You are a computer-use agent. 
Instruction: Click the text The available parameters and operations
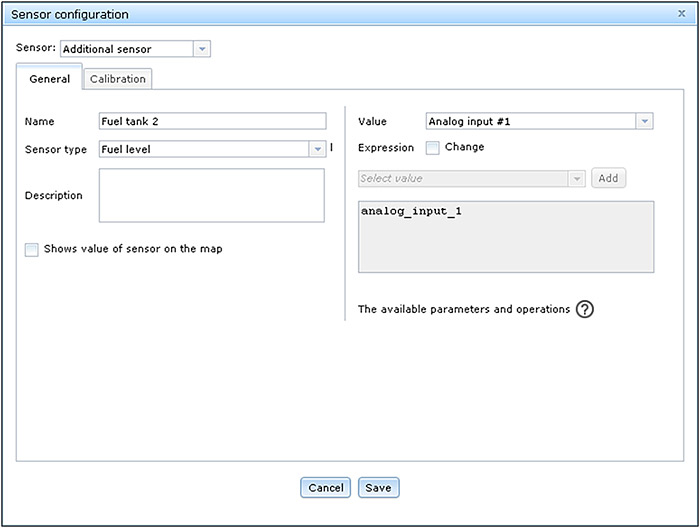[464, 309]
